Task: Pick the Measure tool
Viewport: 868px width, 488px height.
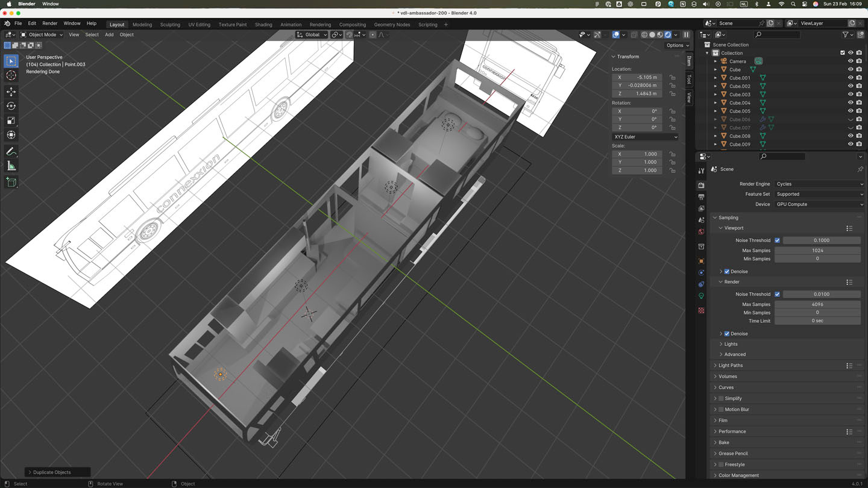Action: [11, 166]
